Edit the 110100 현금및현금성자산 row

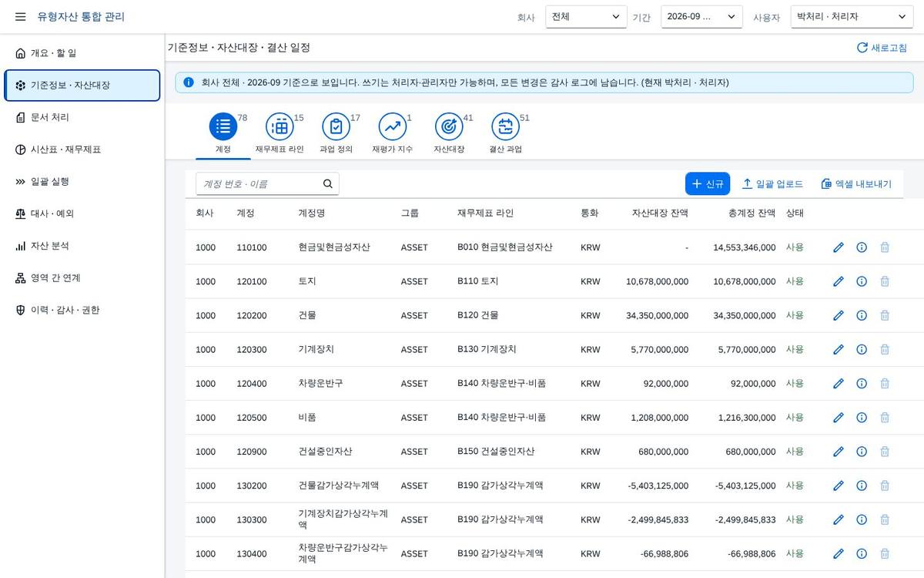click(839, 247)
